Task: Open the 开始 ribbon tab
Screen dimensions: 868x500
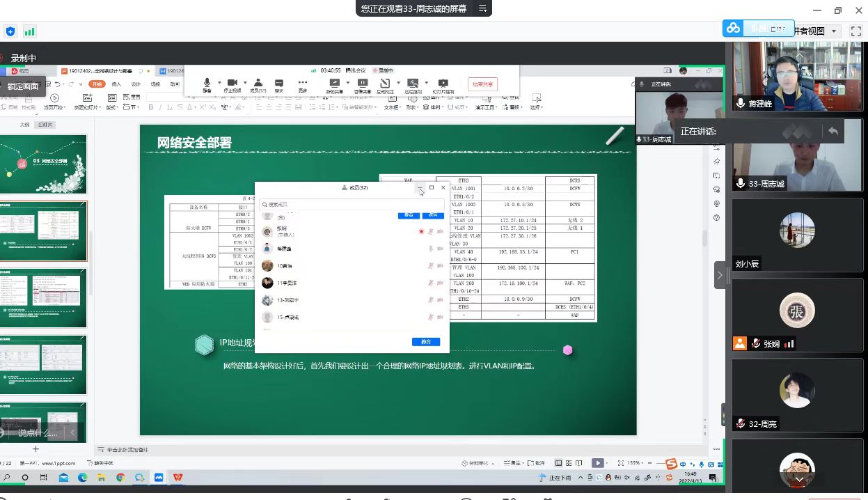Action: [96, 84]
